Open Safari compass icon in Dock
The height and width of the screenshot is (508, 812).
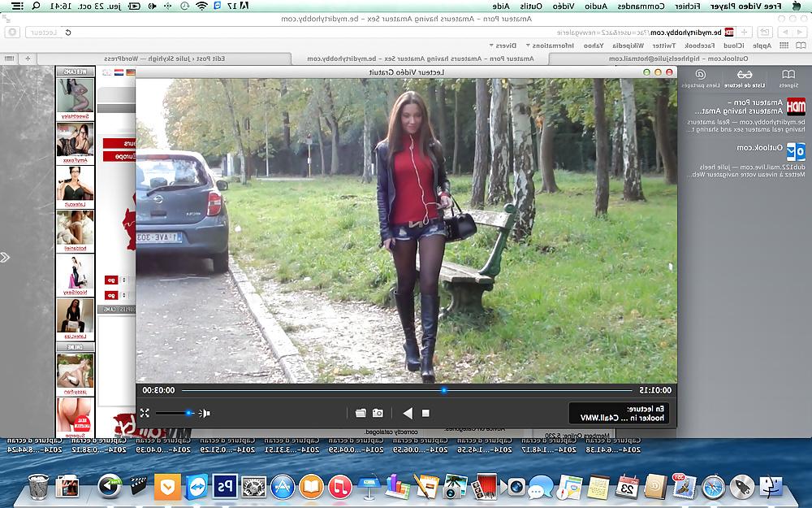tap(713, 486)
